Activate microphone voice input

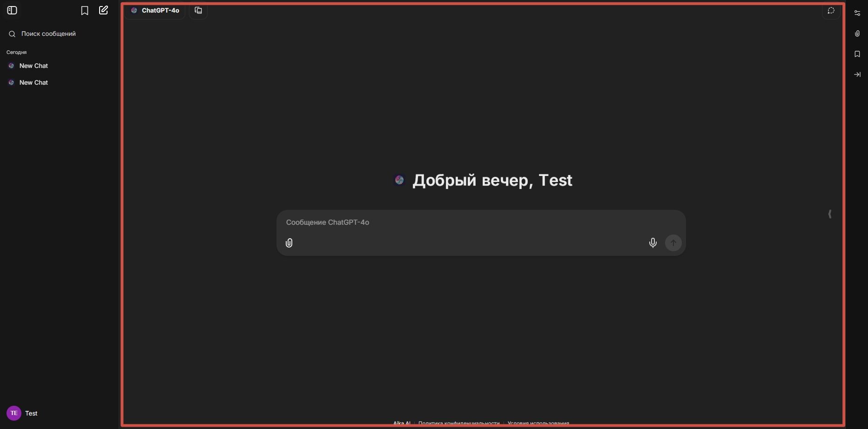tap(653, 243)
